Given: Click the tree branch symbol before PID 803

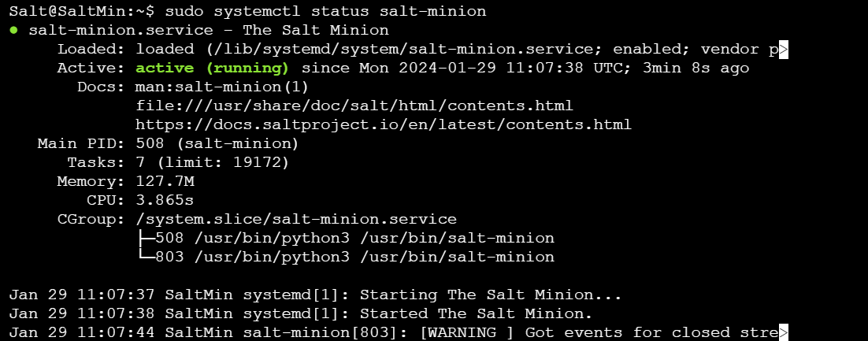Looking at the screenshot, I should tap(147, 257).
